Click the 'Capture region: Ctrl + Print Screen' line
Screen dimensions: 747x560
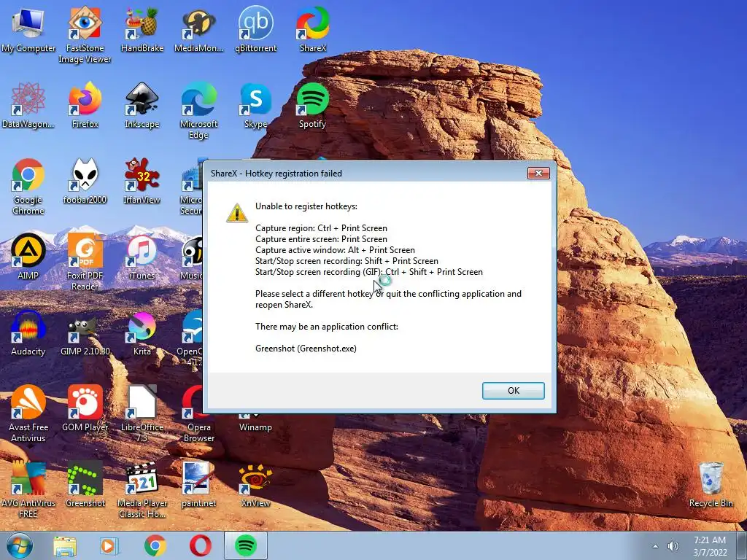point(321,228)
